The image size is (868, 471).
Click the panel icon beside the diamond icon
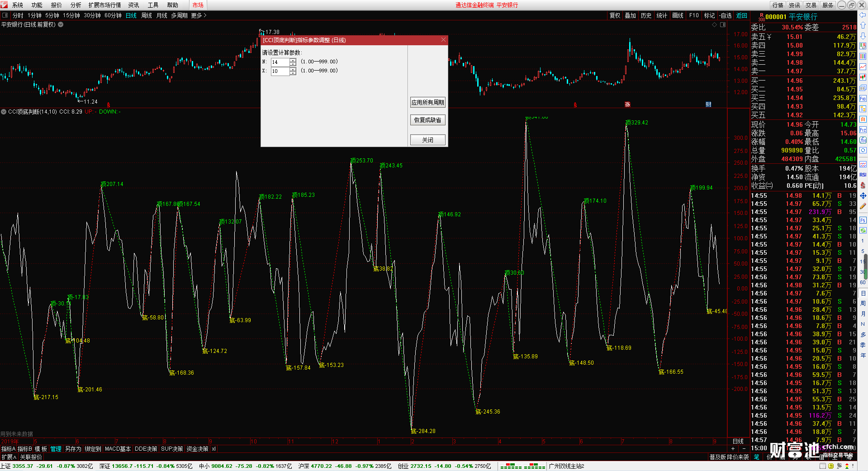(723, 25)
